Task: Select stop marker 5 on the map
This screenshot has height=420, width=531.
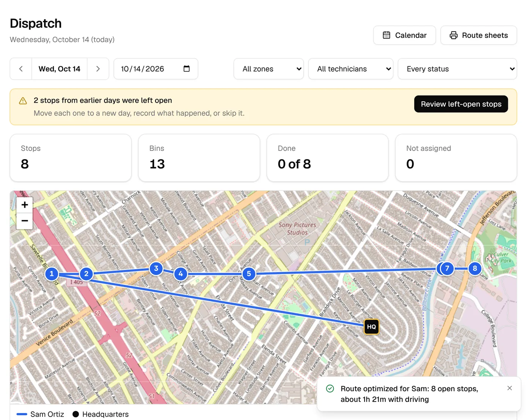Action: [249, 274]
